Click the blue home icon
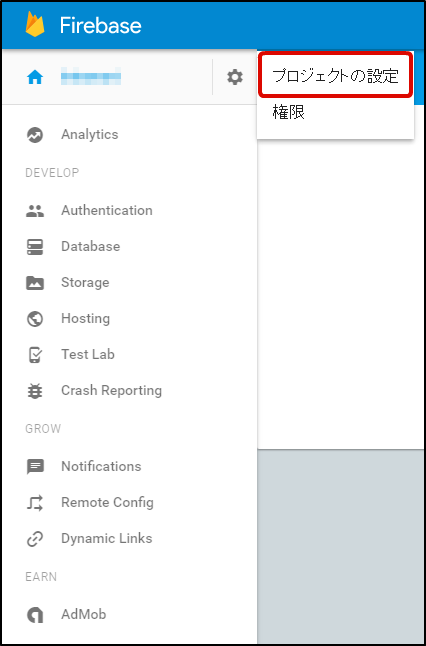Viewport: 426px width, 646px height. tap(35, 77)
